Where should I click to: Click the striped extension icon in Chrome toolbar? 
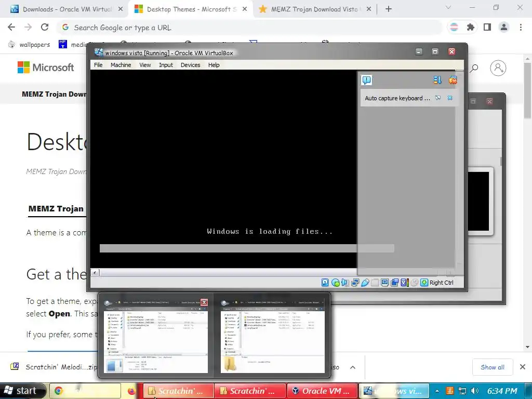click(454, 27)
